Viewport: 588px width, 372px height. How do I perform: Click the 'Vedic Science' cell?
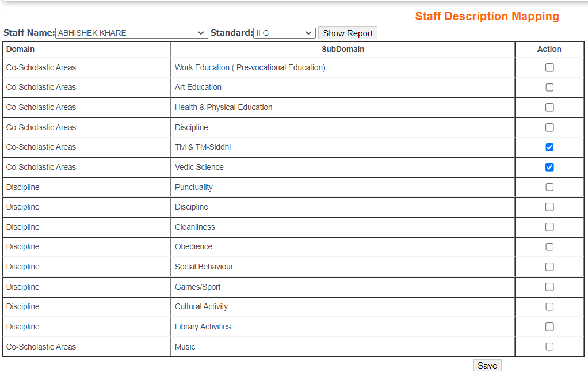pos(343,167)
